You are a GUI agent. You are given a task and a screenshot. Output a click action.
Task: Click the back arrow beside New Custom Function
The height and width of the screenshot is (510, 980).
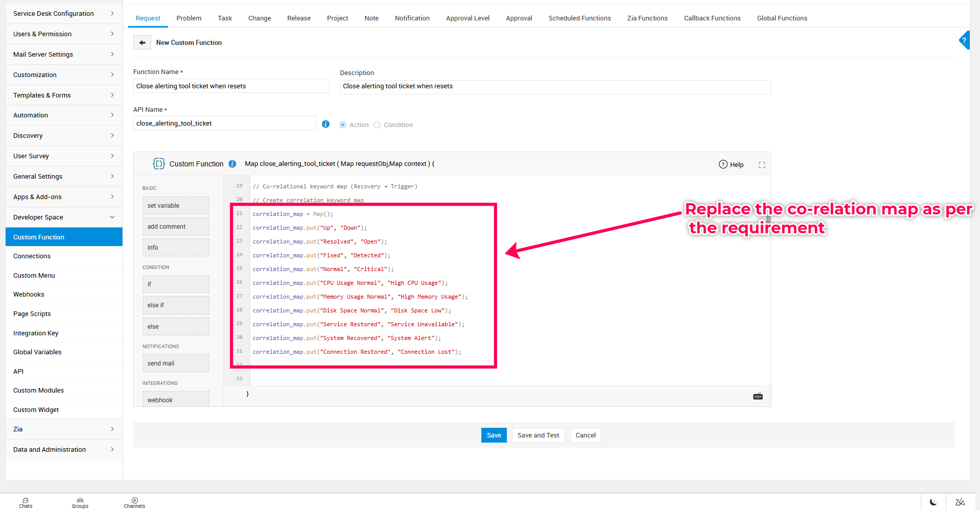tap(142, 43)
